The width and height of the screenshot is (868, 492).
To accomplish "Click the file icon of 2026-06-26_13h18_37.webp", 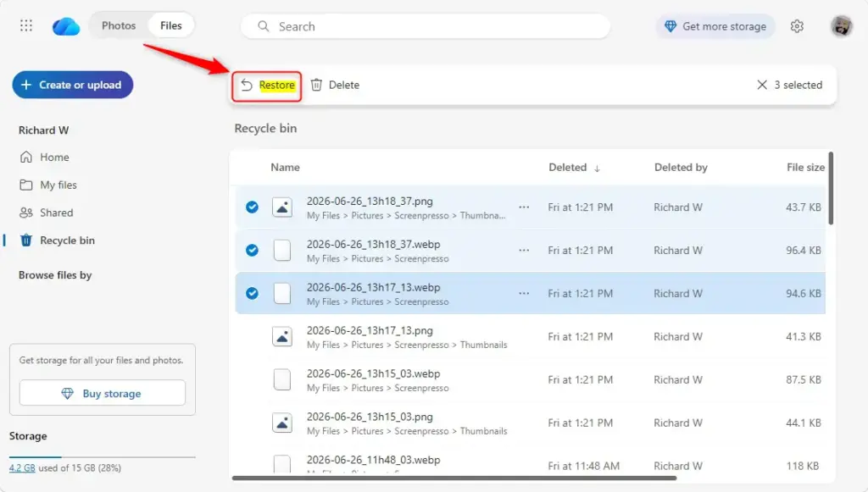I will [282, 250].
